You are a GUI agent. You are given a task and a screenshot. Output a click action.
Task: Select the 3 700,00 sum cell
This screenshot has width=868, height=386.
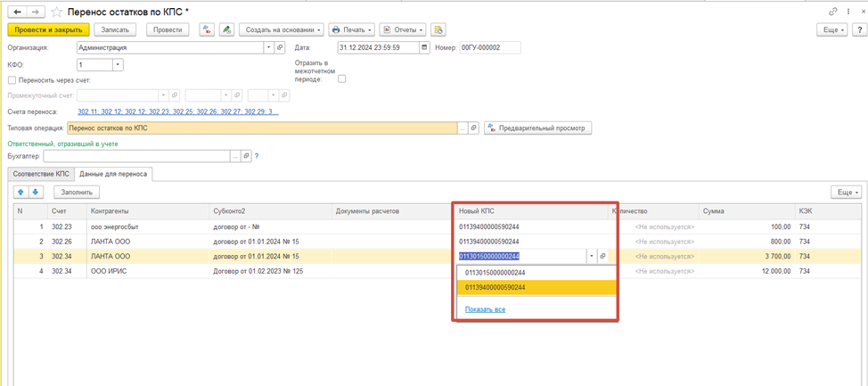click(x=747, y=257)
